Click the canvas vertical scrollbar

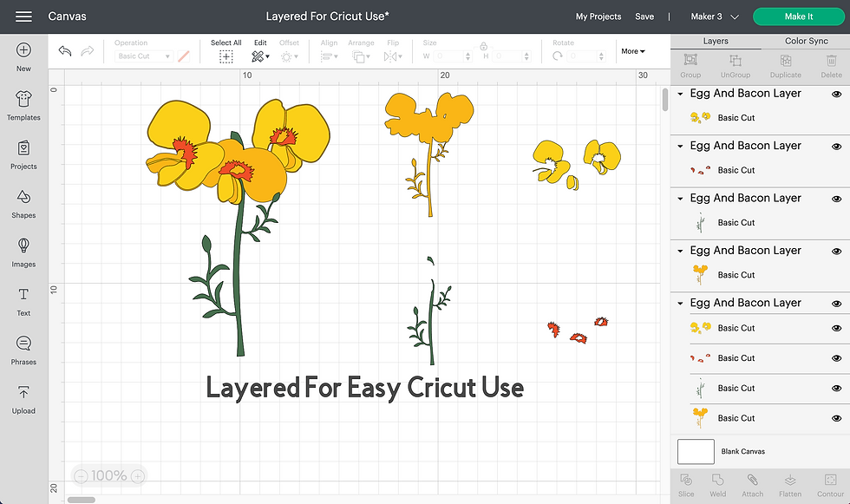[665, 100]
